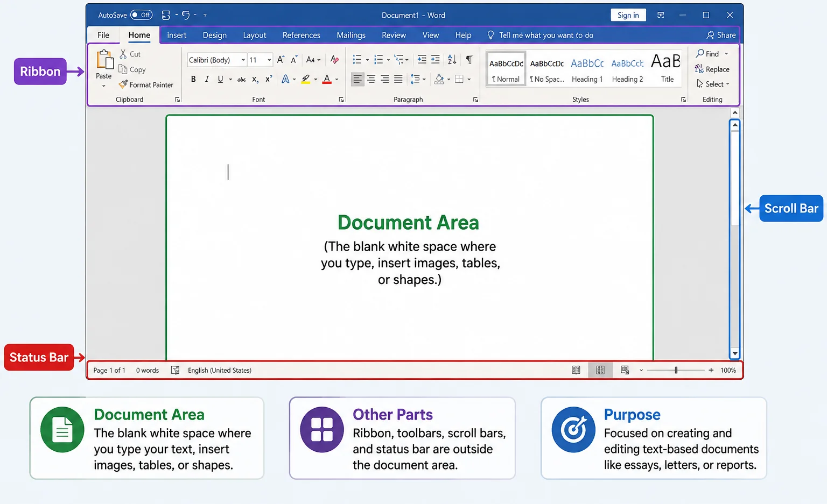
Task: Apply the Title style
Action: tap(666, 69)
